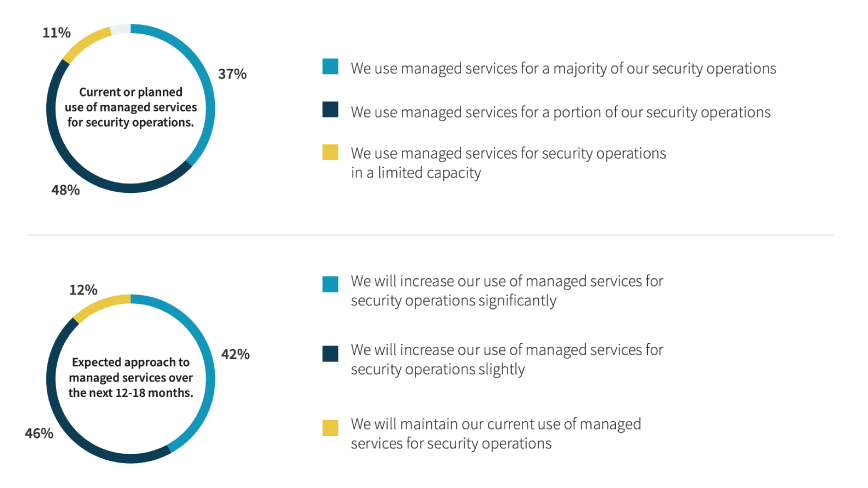
Task: Click legend text "security operations slightly"
Action: point(438,369)
